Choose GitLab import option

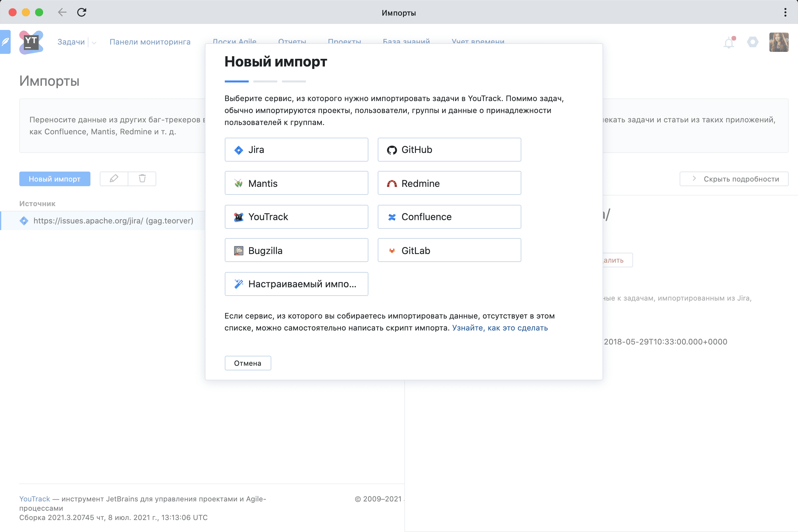click(x=449, y=250)
